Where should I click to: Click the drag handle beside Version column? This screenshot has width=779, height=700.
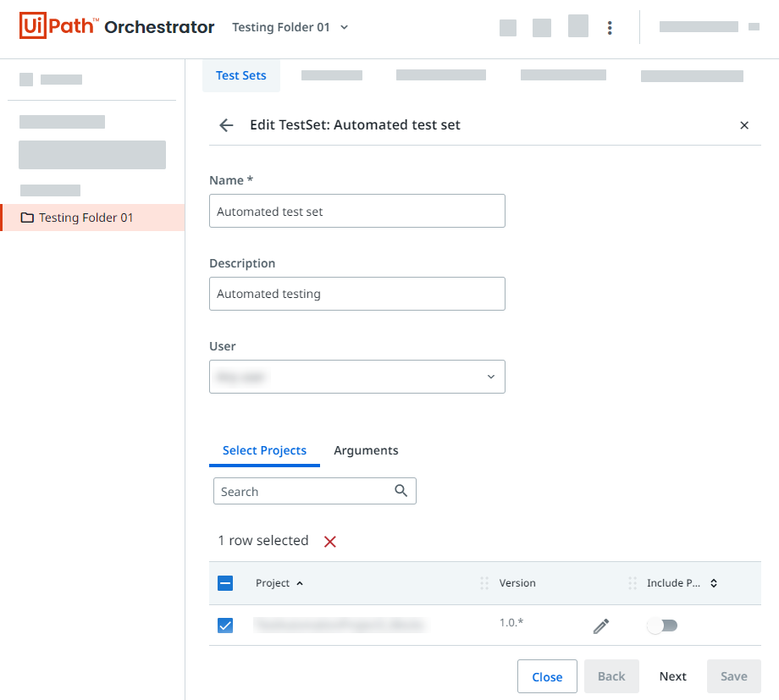tap(484, 583)
